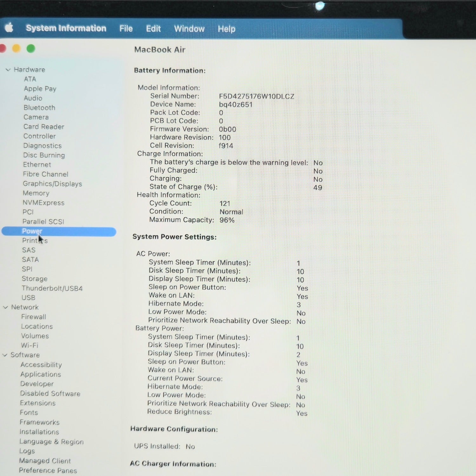Image resolution: width=476 pixels, height=476 pixels.
Task: Select Fibre Channel in the sidebar
Action: [x=45, y=174]
